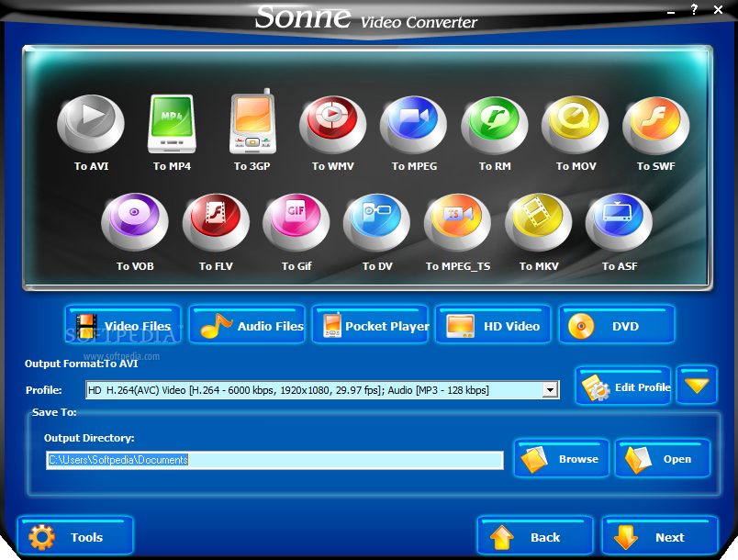Click the Output Format:To AVI label
738x560 pixels.
click(82, 364)
